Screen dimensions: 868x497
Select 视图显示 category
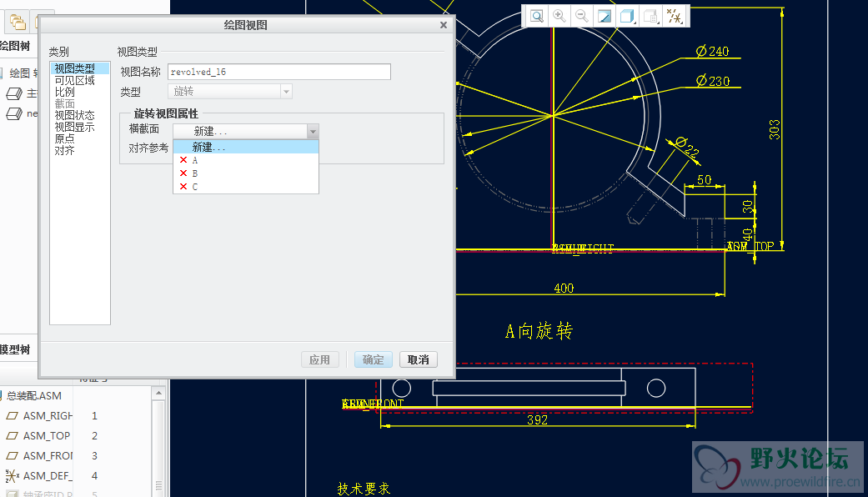75,128
